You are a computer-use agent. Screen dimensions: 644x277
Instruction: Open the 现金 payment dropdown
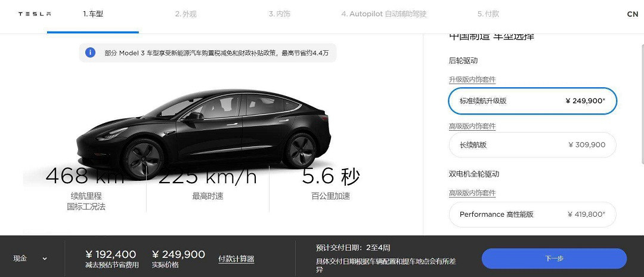click(30, 258)
